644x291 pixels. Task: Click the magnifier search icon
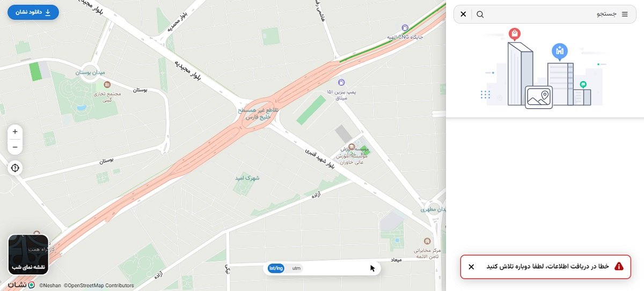[480, 14]
